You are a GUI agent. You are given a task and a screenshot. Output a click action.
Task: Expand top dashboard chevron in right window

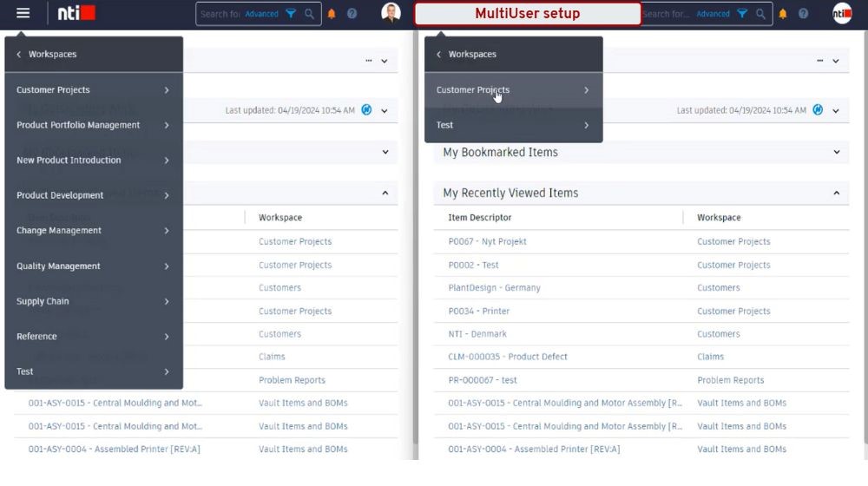(x=836, y=61)
